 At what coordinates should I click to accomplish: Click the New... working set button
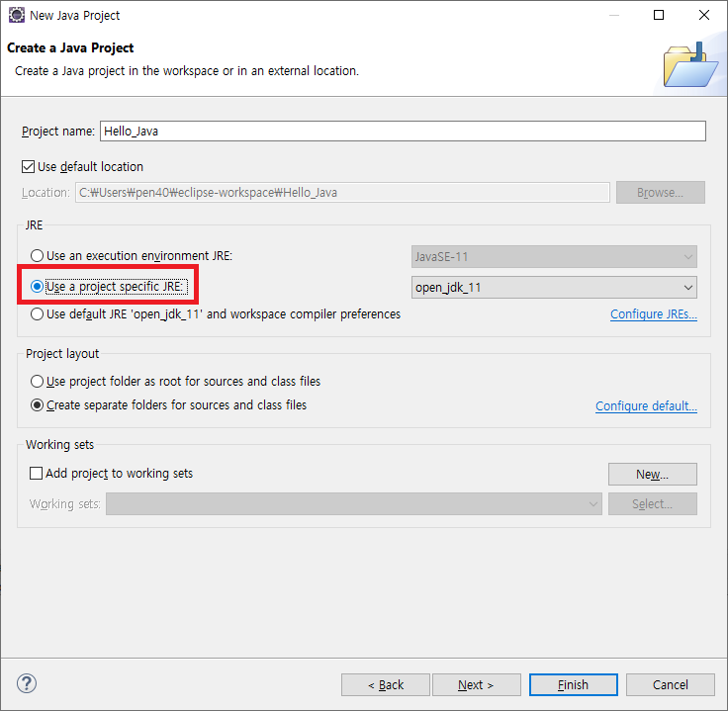(652, 475)
